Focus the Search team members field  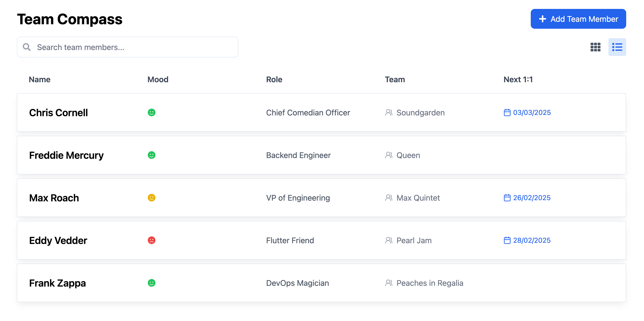point(128,47)
